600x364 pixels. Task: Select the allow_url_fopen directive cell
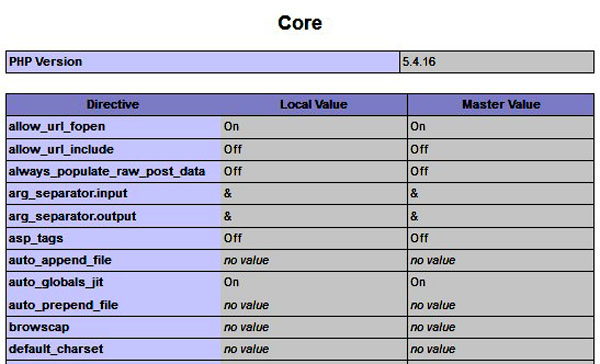coord(114,127)
